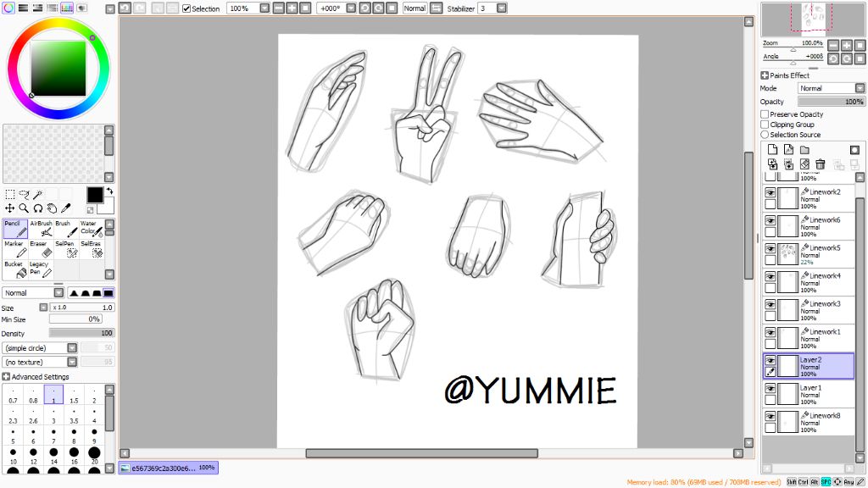Open the brush Normal mode dropdown

[x=58, y=292]
